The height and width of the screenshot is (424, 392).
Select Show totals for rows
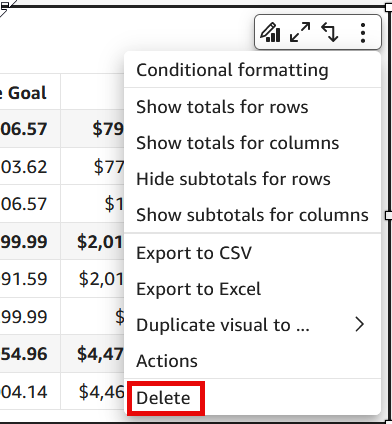coord(252,107)
